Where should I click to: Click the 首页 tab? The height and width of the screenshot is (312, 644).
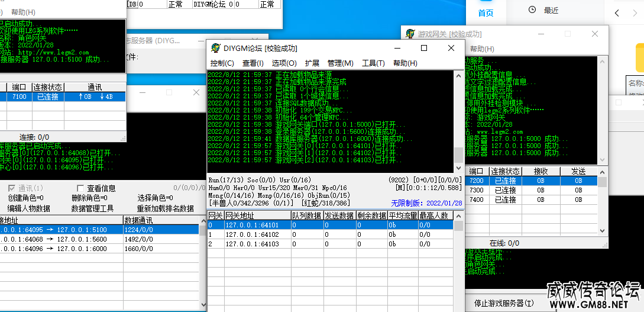click(486, 13)
